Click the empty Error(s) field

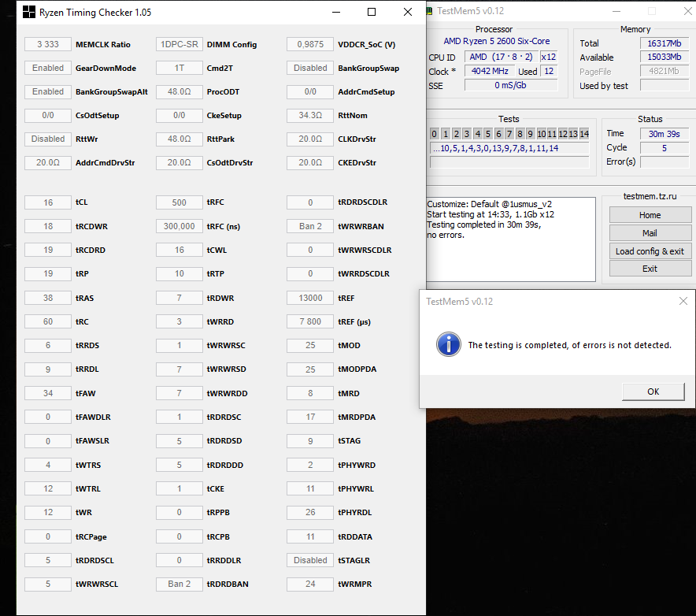click(664, 162)
